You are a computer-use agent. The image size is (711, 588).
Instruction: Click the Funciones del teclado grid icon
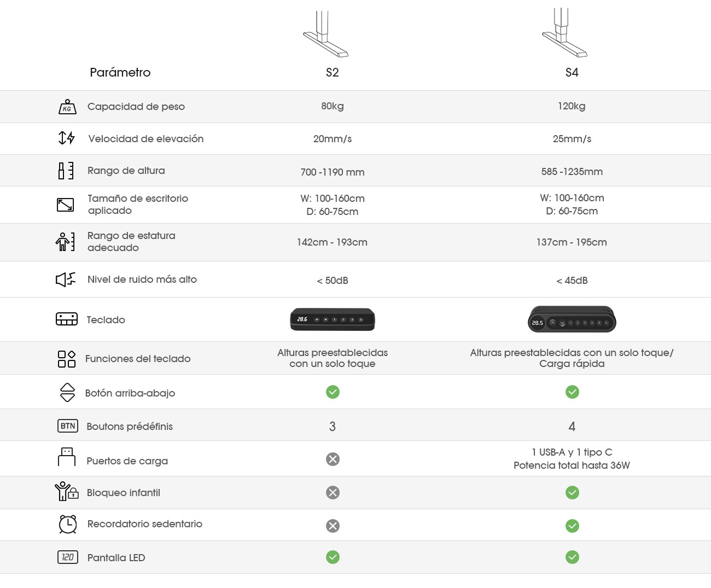click(x=67, y=359)
